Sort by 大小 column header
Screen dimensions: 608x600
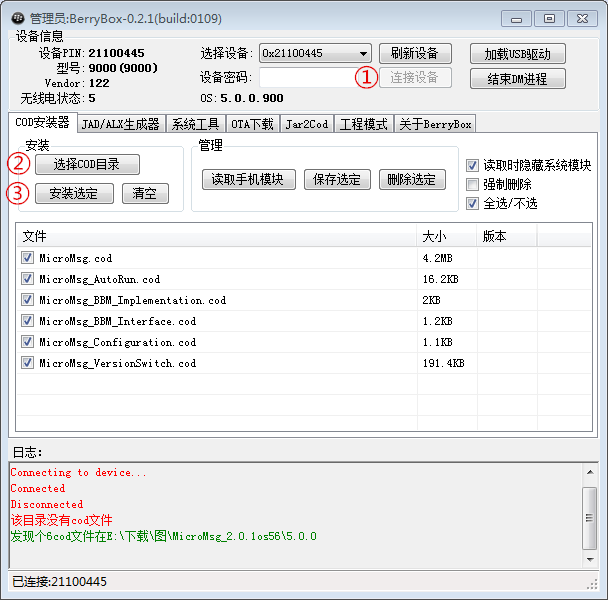447,236
